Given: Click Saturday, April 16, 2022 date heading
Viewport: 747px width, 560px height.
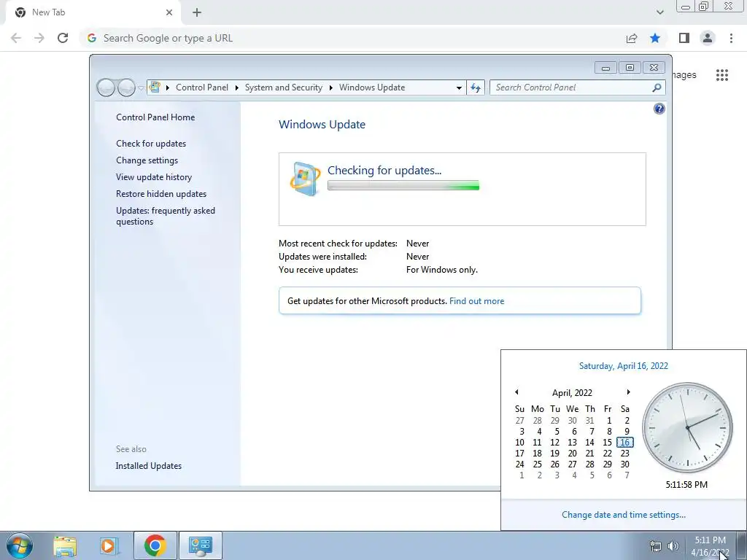Looking at the screenshot, I should pos(623,366).
